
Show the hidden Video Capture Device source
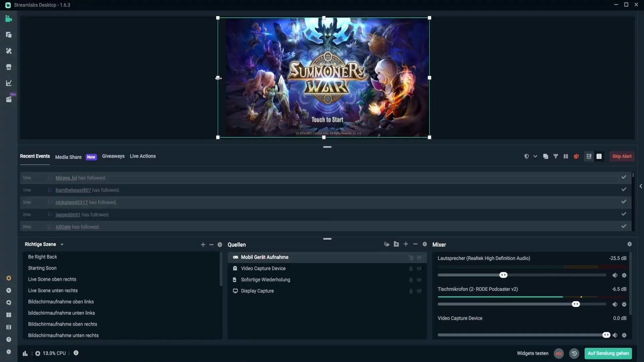[419, 268]
